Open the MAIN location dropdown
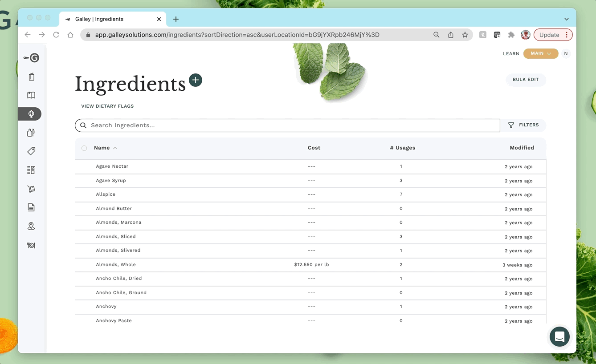596x364 pixels. coord(541,53)
